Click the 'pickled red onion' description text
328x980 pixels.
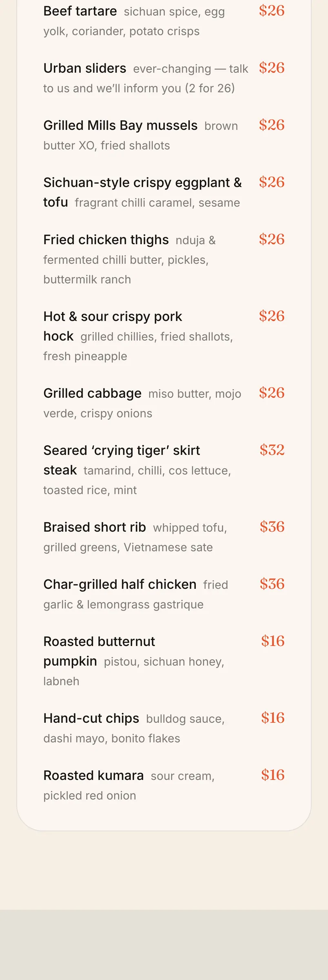[x=90, y=795]
